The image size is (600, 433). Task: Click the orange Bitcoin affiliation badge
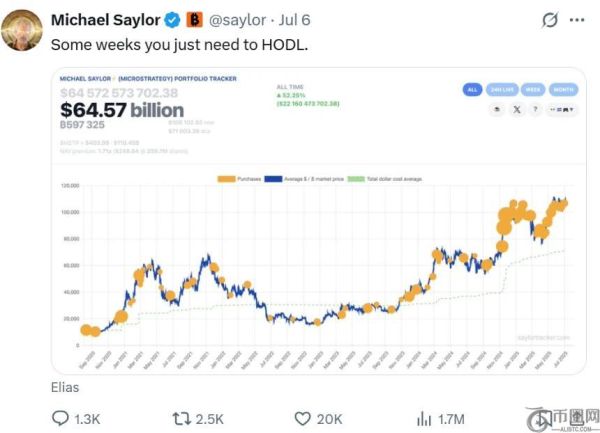pyautogui.click(x=194, y=19)
